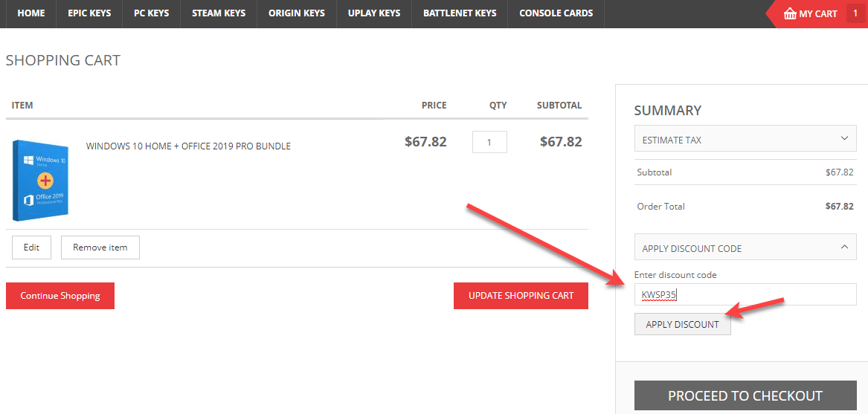Click the SUMMARY heading

(x=668, y=111)
